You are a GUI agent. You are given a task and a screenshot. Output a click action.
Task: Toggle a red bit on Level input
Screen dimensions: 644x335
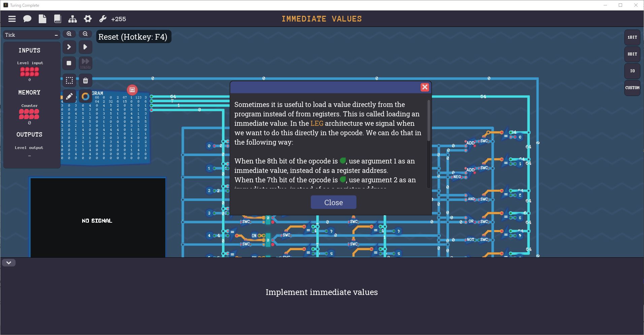[30, 71]
